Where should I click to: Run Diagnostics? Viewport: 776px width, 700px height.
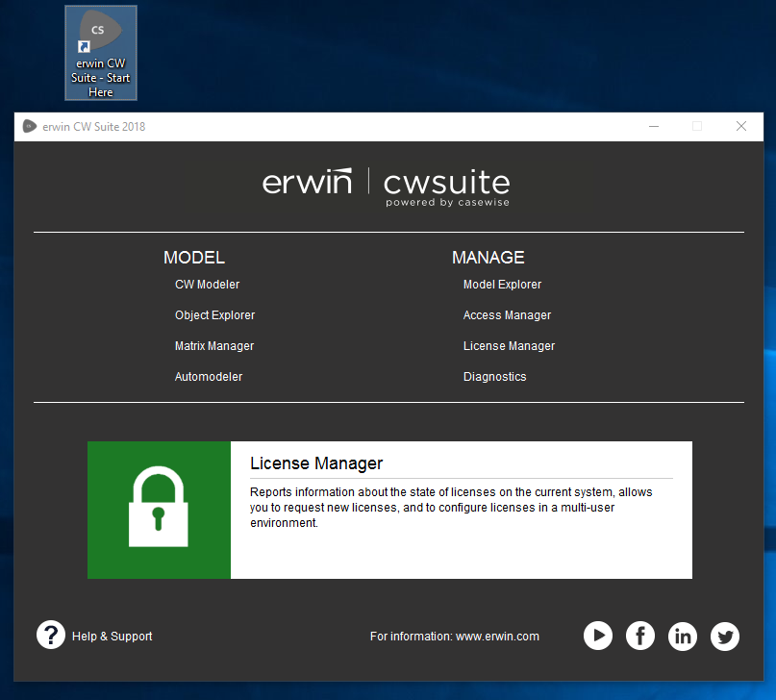click(x=494, y=377)
